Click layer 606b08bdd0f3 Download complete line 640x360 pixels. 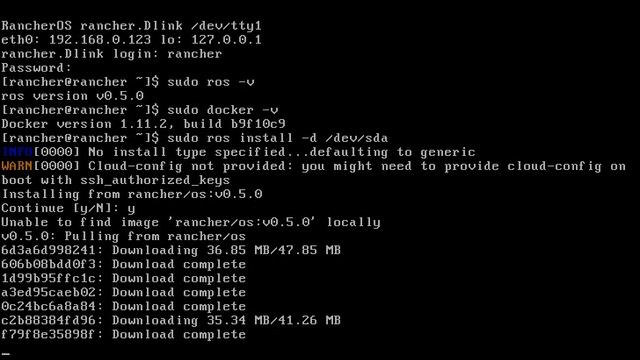tap(124, 264)
